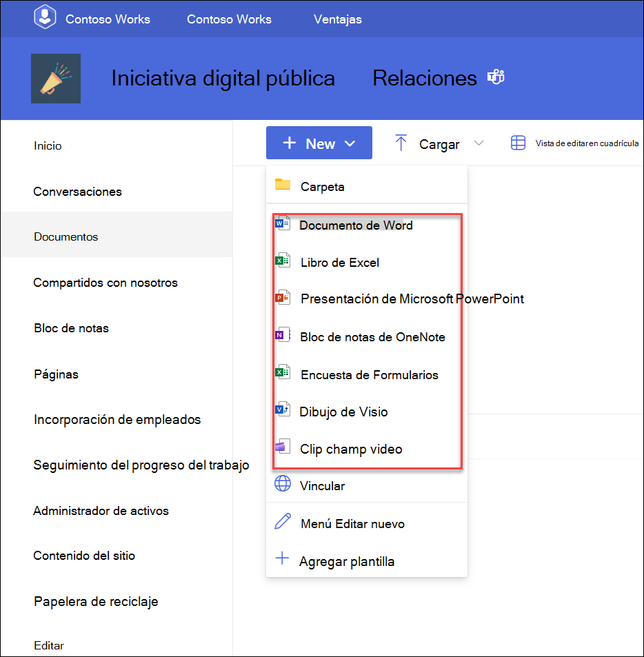This screenshot has width=644, height=657.
Task: Open Contoso Works hub title link
Action: [108, 19]
